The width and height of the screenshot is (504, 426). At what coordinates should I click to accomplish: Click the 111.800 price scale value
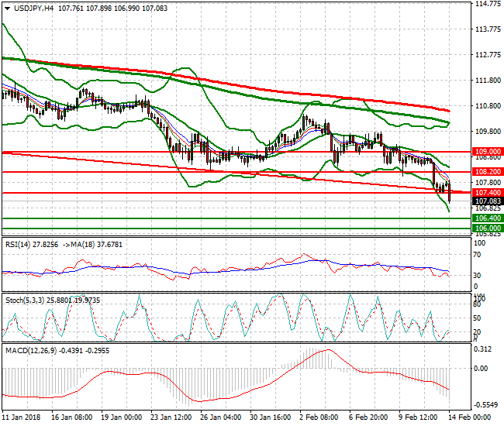[488, 81]
